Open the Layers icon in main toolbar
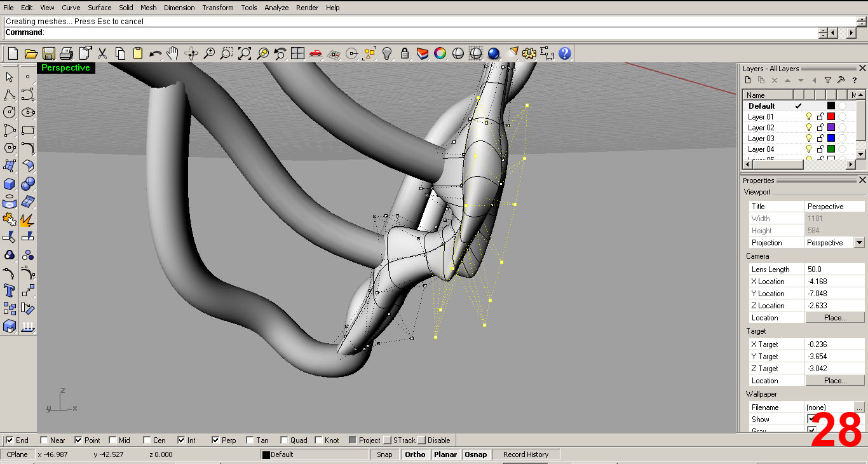 (x=423, y=53)
